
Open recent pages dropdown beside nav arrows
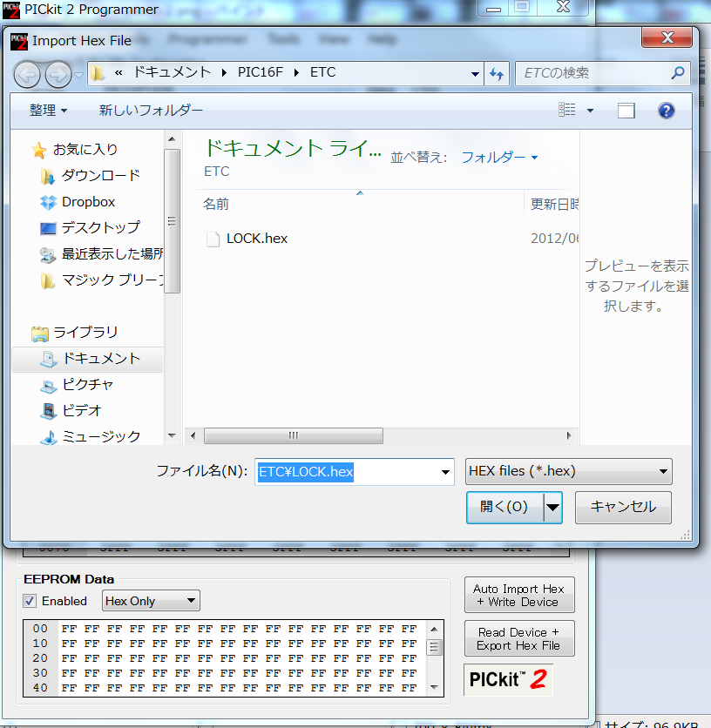click(x=79, y=75)
